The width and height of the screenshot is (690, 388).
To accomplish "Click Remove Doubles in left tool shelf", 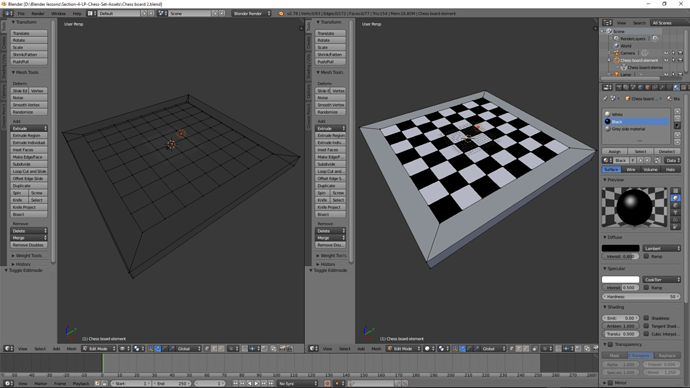I will pyautogui.click(x=29, y=245).
